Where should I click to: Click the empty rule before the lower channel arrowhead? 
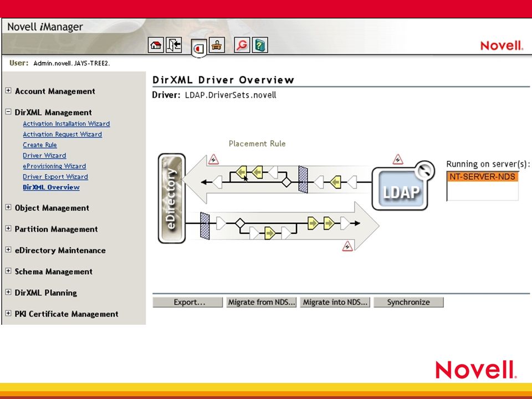click(345, 223)
